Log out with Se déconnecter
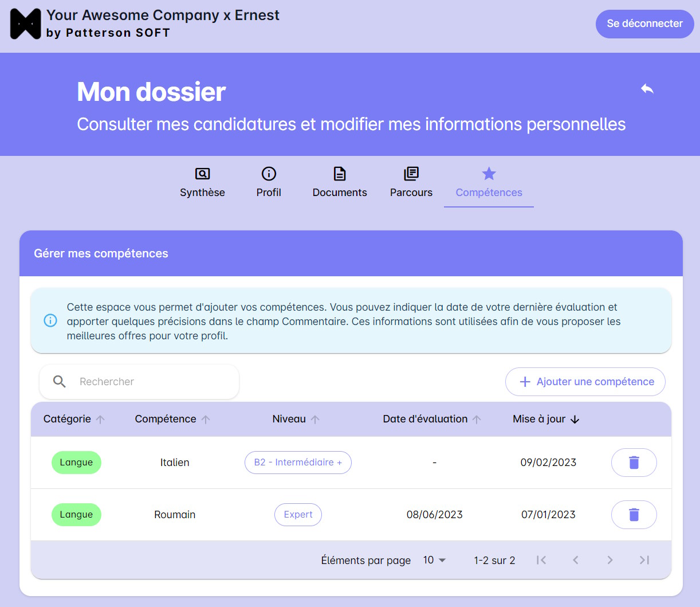Screen dimensions: 700x607 [x=645, y=24]
